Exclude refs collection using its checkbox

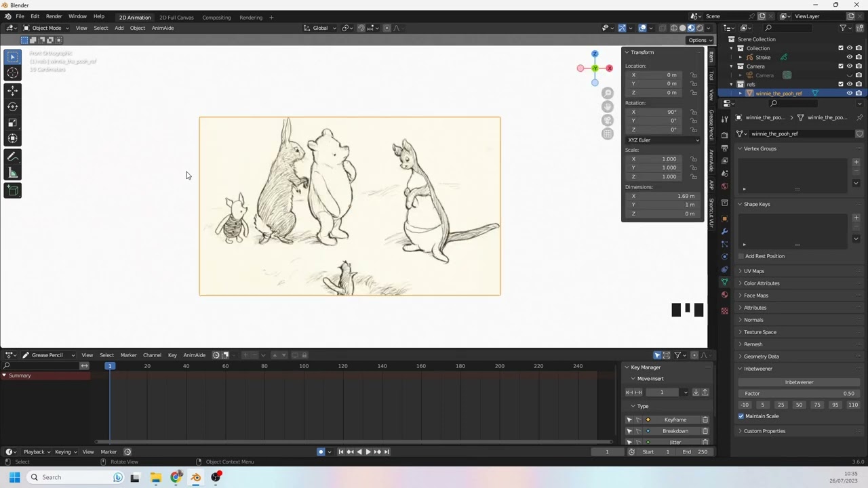coord(841,84)
